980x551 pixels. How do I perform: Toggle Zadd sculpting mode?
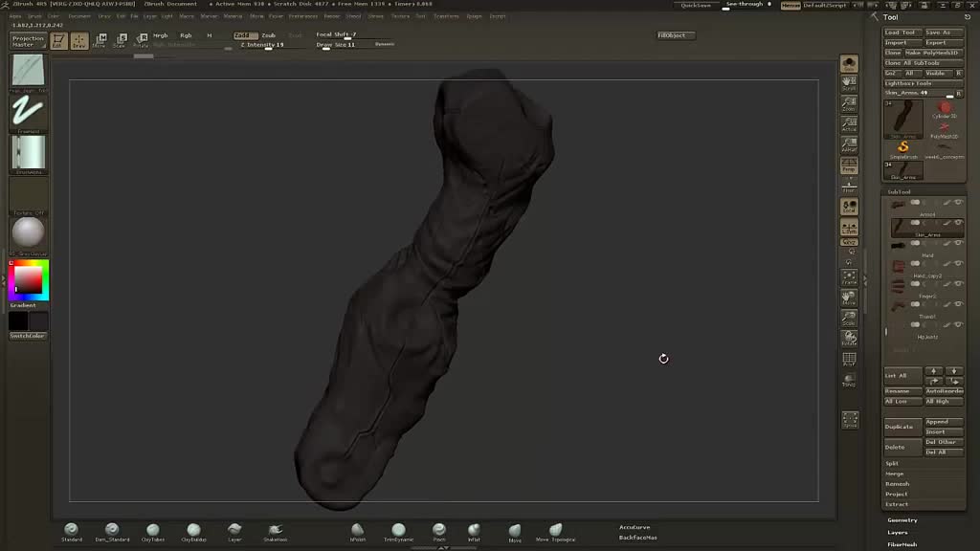(245, 35)
